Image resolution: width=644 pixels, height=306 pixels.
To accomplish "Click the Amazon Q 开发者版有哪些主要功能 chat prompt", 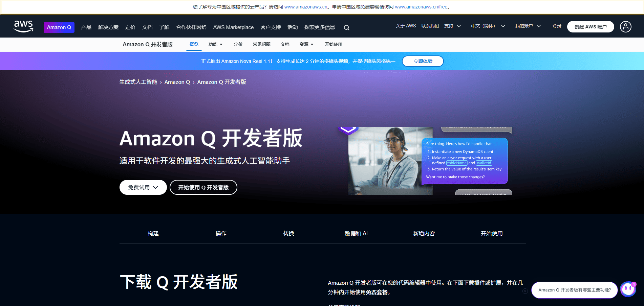I will tap(575, 290).
